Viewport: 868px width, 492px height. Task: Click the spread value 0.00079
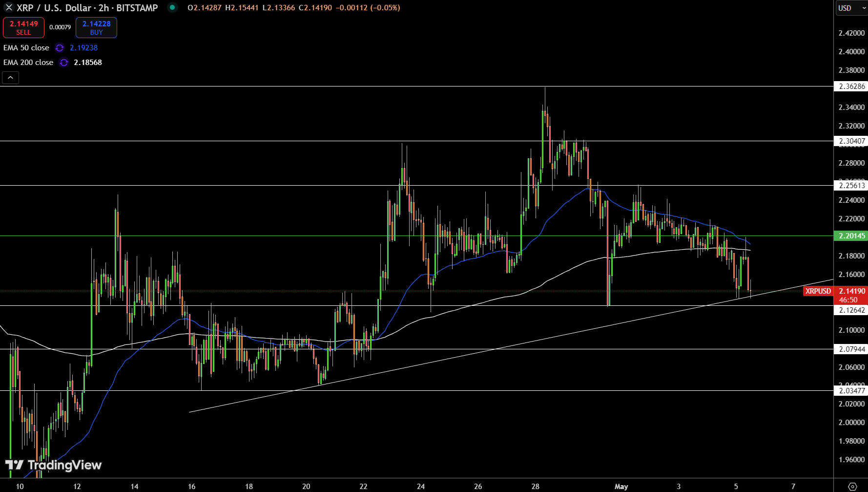point(60,27)
